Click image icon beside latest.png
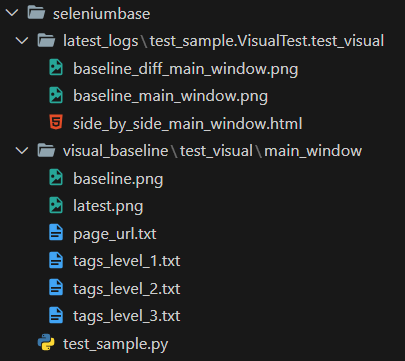 pos(56,205)
